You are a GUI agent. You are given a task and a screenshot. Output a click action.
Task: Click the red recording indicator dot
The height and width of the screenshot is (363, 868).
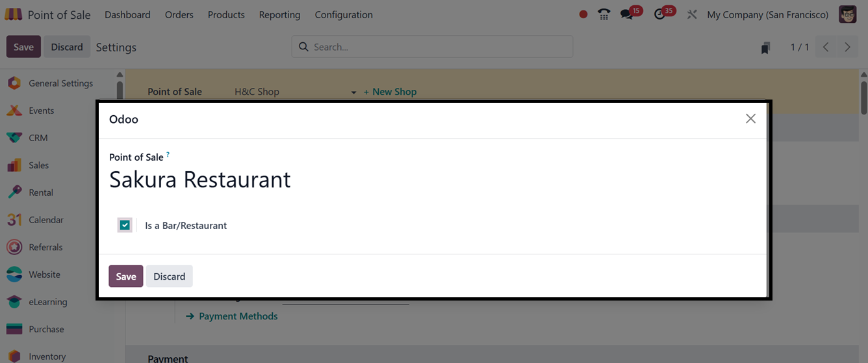pos(583,14)
